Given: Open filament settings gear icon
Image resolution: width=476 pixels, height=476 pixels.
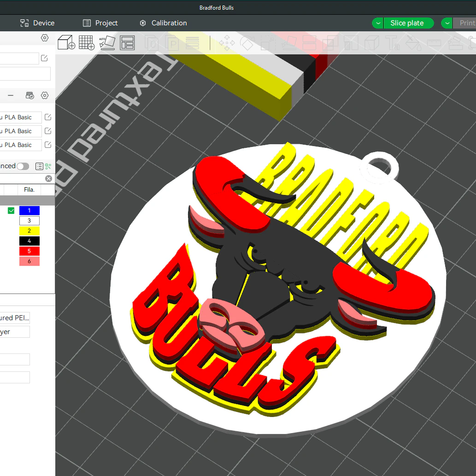Looking at the screenshot, I should [45, 96].
